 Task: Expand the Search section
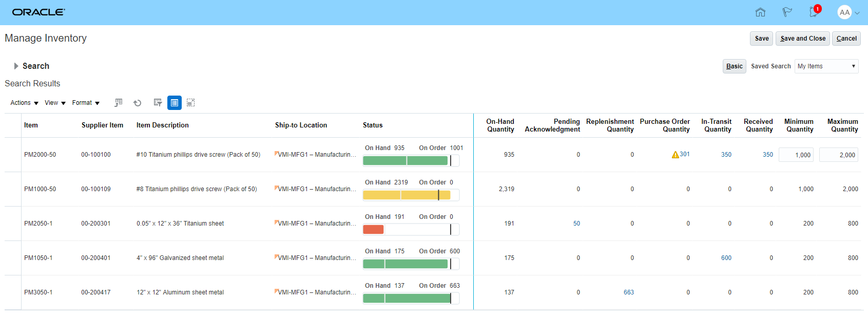point(16,66)
